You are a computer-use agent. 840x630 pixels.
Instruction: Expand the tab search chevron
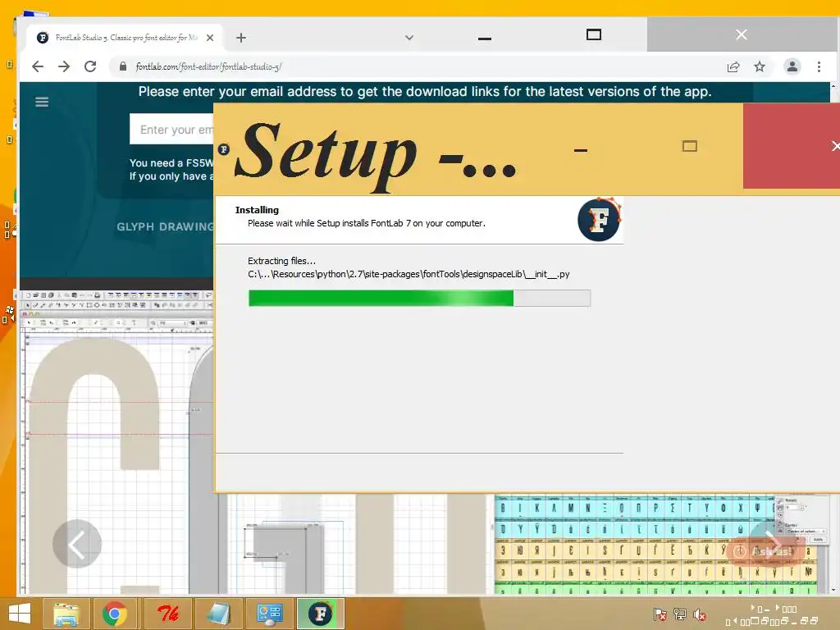click(409, 38)
